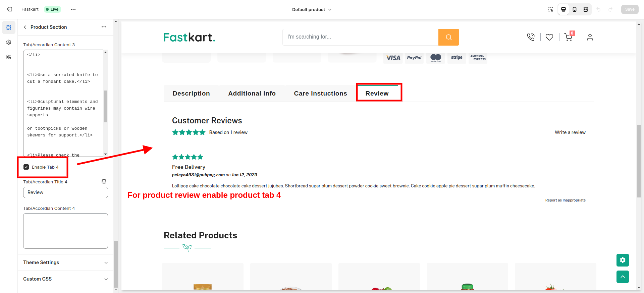Open the element inspector picker icon
Screen dimensions: 644x293
(550, 9)
